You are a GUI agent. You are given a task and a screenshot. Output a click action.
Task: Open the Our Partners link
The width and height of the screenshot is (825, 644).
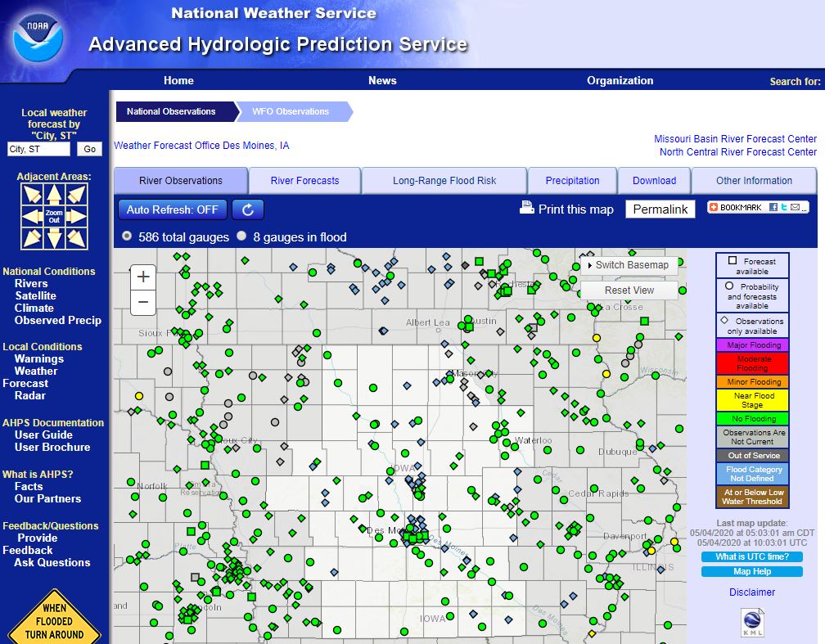point(47,498)
